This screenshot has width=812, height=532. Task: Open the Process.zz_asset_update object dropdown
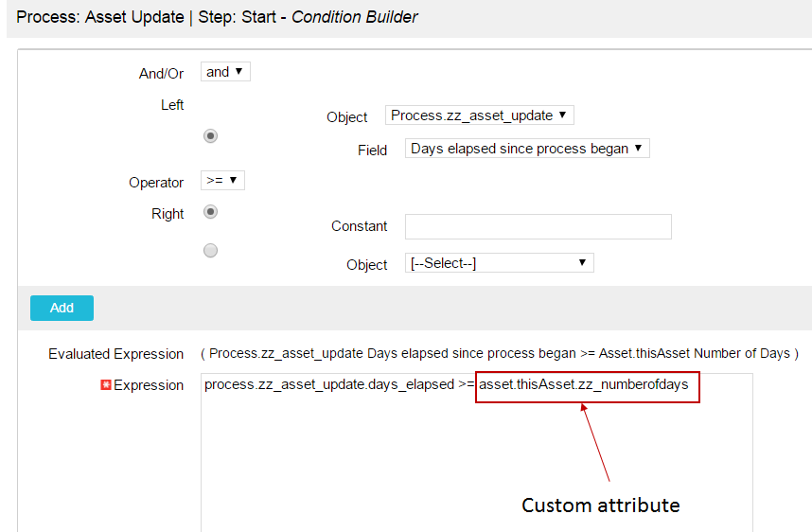coord(479,115)
